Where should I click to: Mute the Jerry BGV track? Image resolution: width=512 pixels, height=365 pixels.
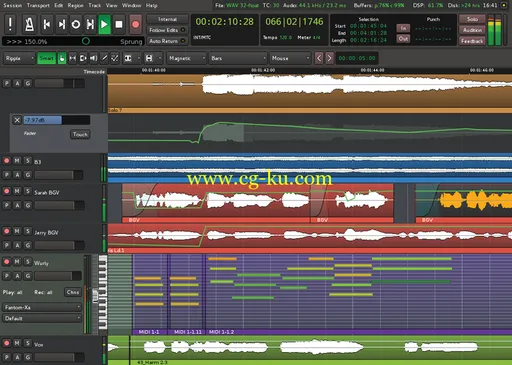[x=17, y=231]
